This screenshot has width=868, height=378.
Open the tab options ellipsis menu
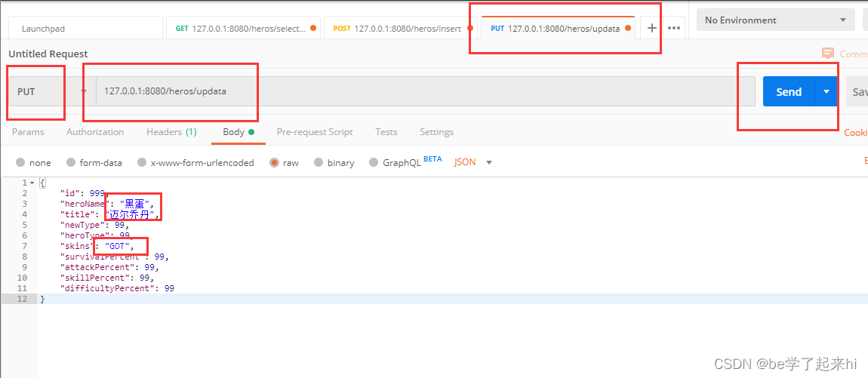click(674, 28)
